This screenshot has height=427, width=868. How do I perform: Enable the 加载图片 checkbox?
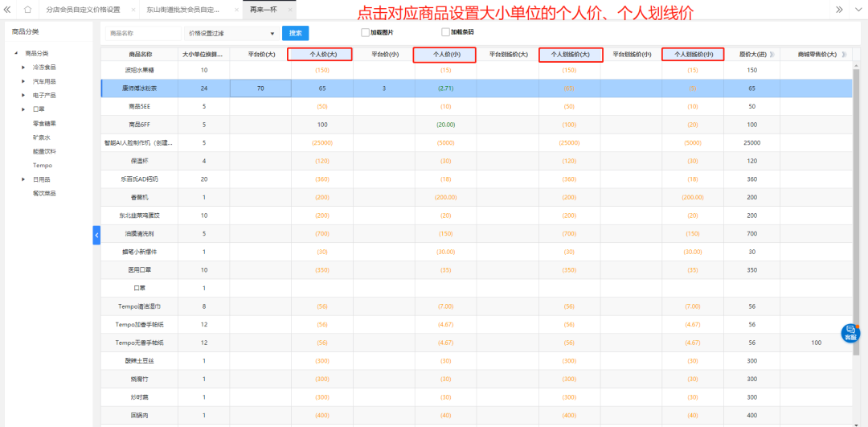click(x=365, y=32)
